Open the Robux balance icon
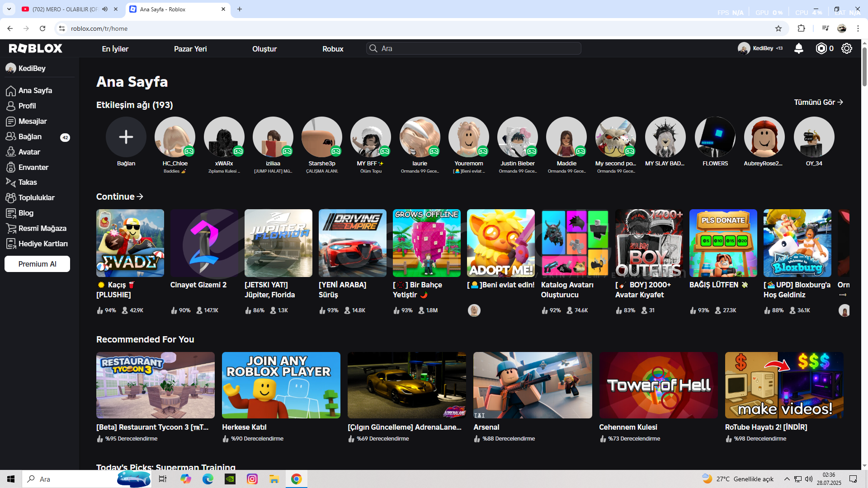Image resolution: width=868 pixels, height=488 pixels. click(821, 48)
